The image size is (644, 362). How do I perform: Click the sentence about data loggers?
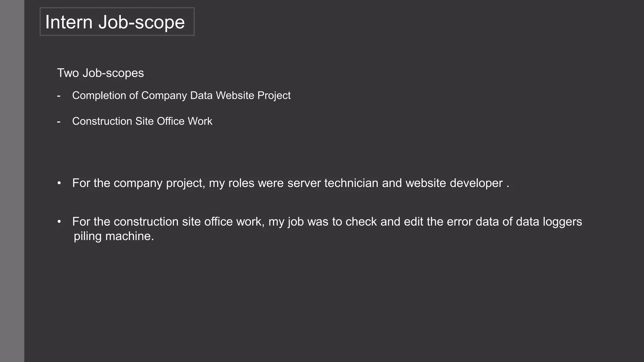click(327, 229)
